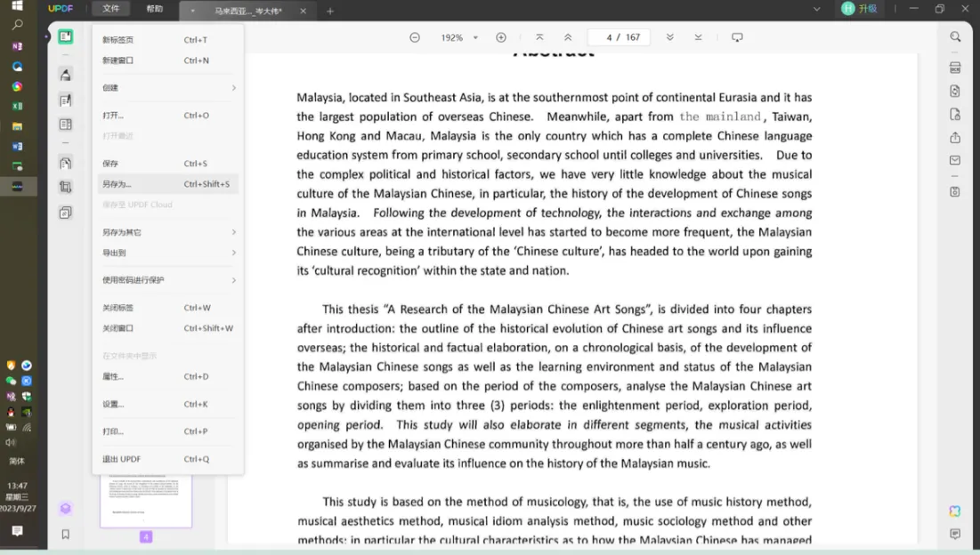The width and height of the screenshot is (980, 555).
Task: Zoom out with the minus icon
Action: [415, 37]
